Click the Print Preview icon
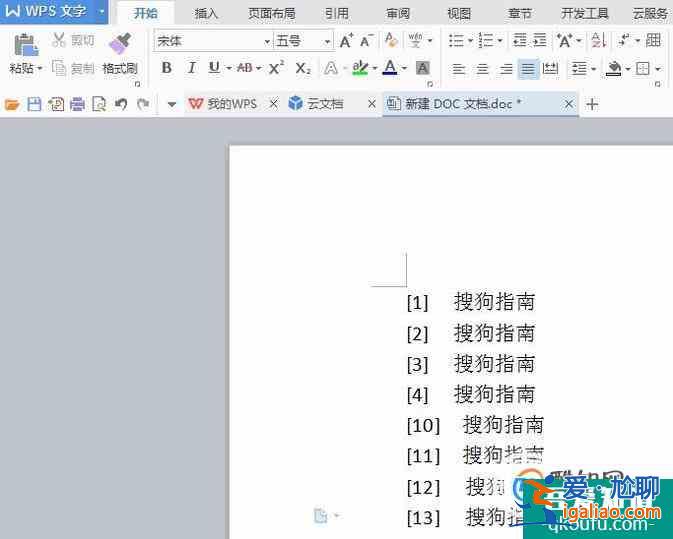This screenshot has height=539, width=673. tap(99, 104)
